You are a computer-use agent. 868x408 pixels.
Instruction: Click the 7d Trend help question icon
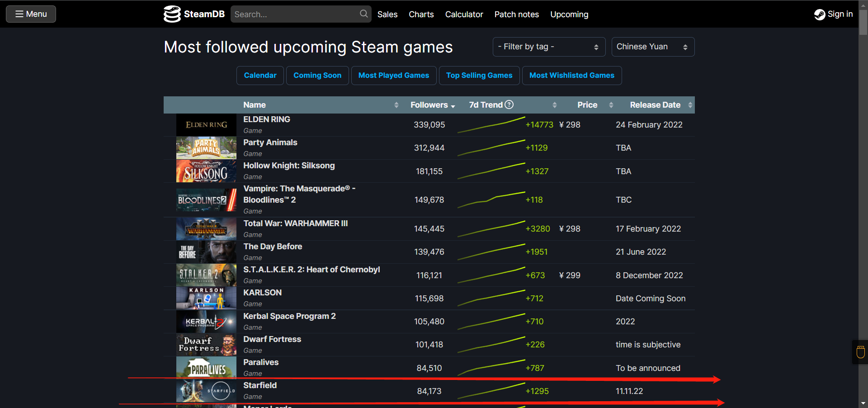click(x=509, y=104)
